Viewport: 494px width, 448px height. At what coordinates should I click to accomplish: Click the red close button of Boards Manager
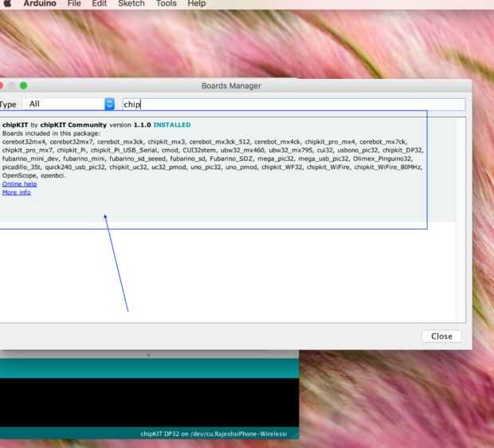point(1,85)
